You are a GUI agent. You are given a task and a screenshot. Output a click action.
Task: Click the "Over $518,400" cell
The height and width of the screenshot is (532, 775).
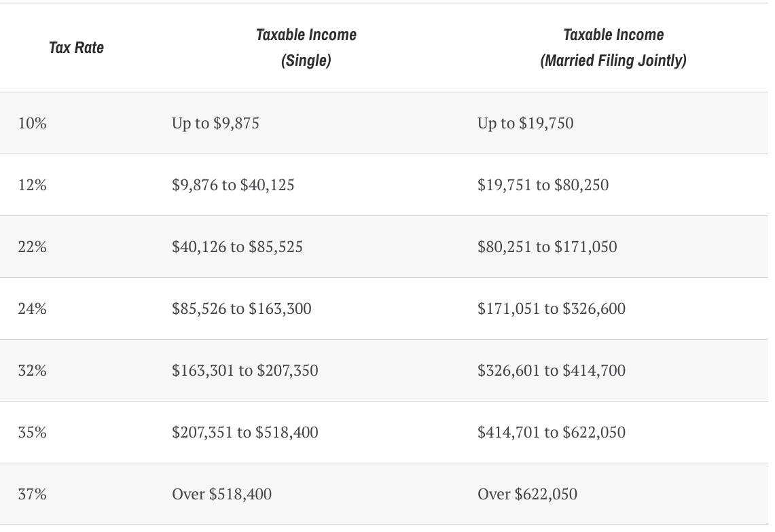pos(221,494)
